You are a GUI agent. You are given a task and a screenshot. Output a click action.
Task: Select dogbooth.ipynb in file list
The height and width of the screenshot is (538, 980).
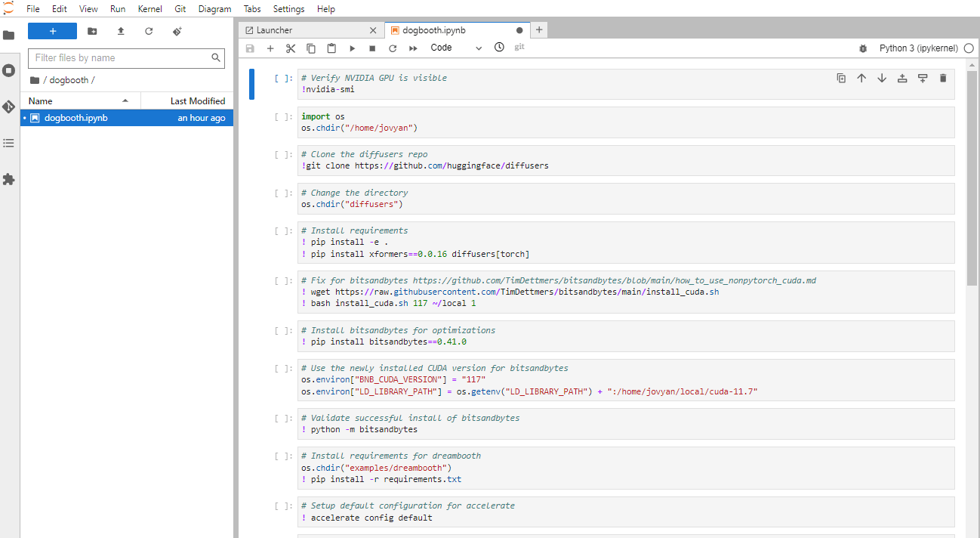(127, 118)
